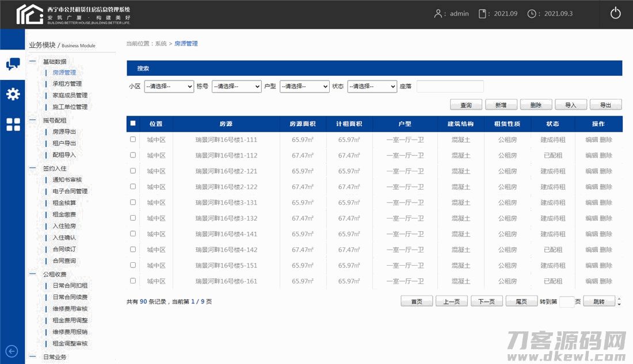
Task: Open 承租方管理 in the sidebar
Action: [x=67, y=84]
